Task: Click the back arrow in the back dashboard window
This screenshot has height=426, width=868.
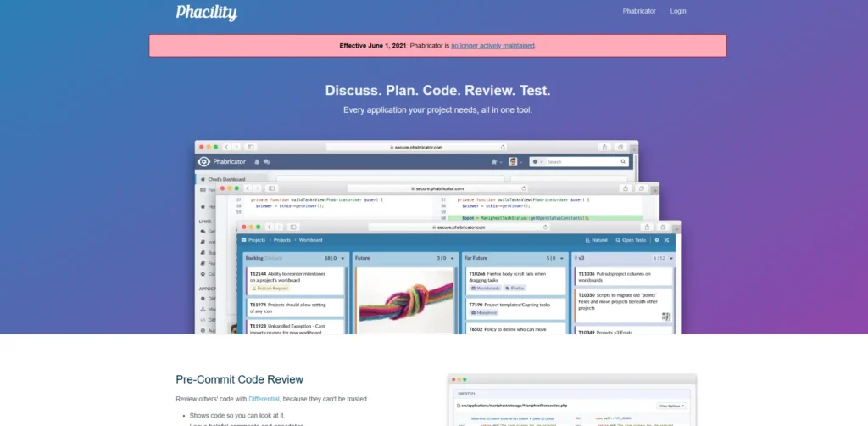Action: click(x=227, y=147)
